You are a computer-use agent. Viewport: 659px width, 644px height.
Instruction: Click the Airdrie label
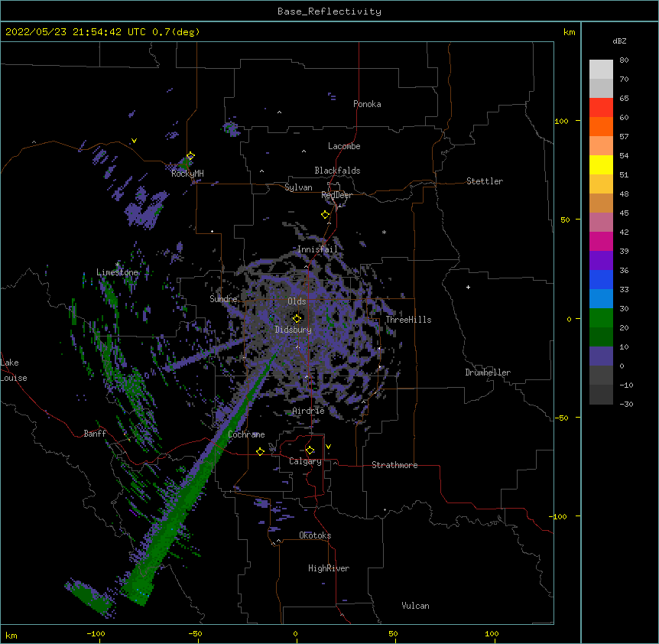308,411
